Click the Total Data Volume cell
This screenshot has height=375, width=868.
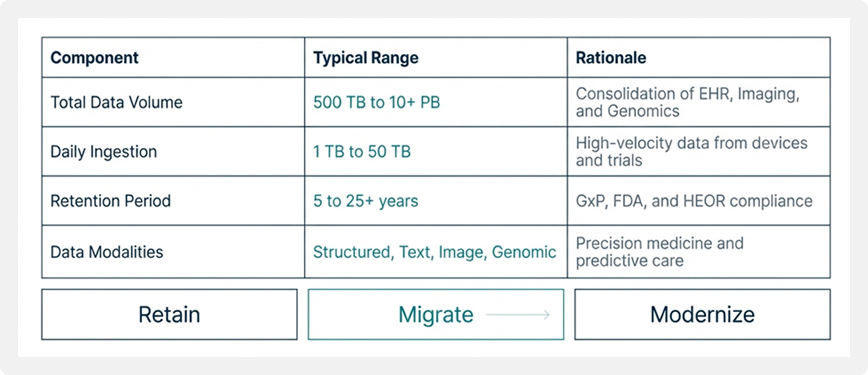[116, 102]
